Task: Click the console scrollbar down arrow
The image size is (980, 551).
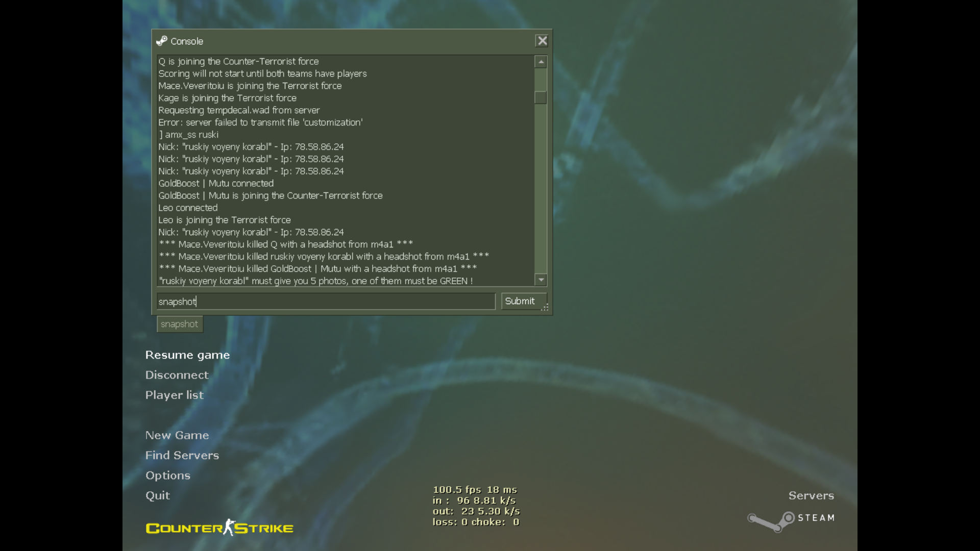Action: coord(541,280)
